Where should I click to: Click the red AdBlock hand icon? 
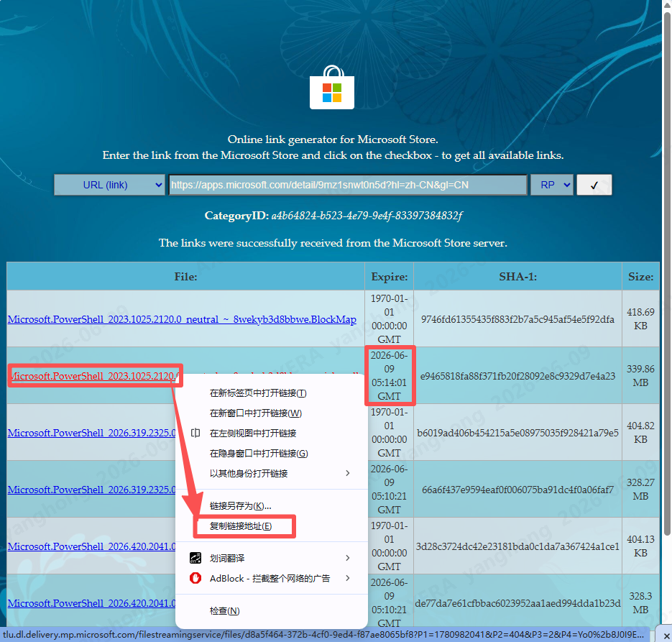coord(195,578)
